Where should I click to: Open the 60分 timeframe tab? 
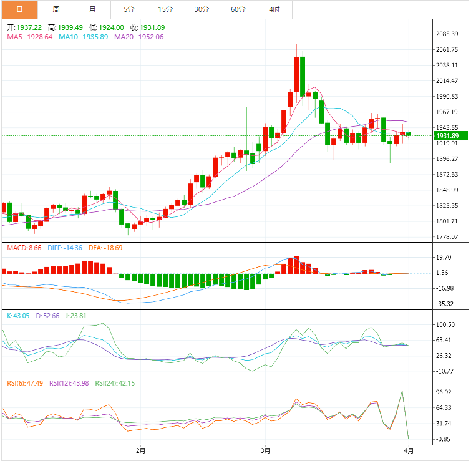click(x=238, y=10)
